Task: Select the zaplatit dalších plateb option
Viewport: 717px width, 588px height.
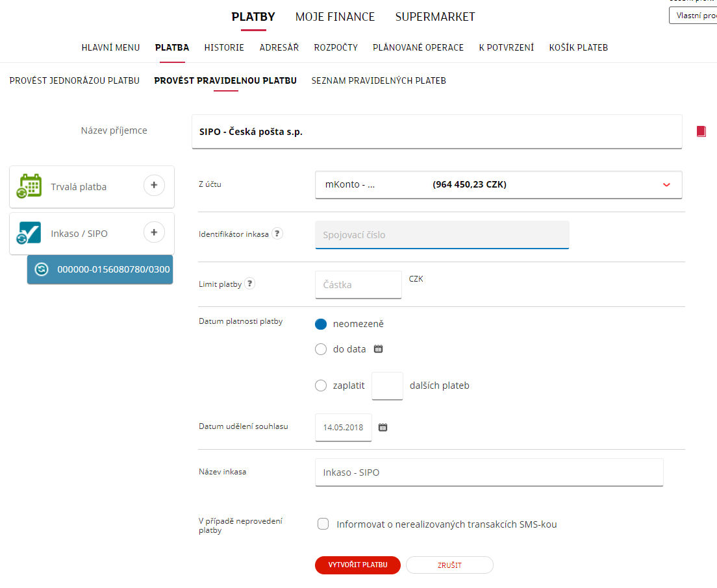Action: (321, 386)
